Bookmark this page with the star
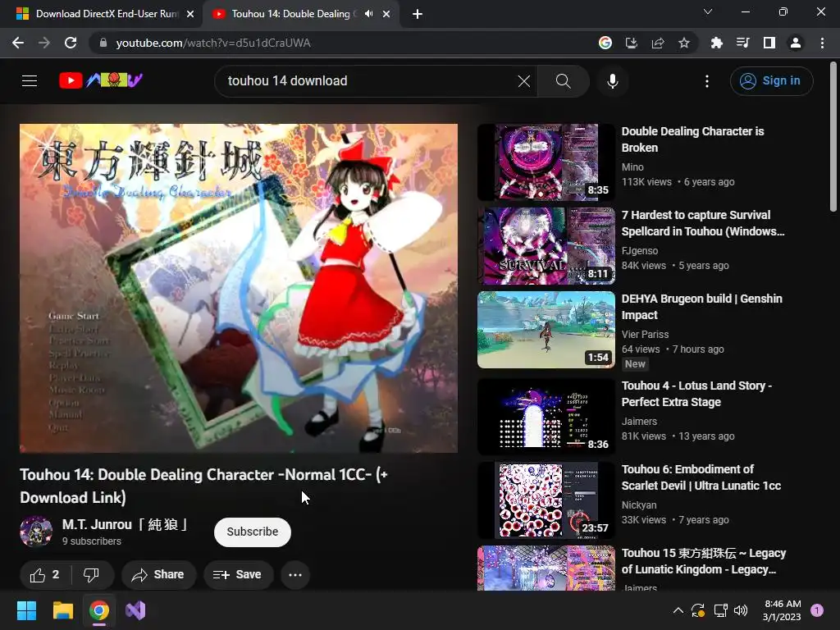The width and height of the screenshot is (840, 630). coord(684,43)
